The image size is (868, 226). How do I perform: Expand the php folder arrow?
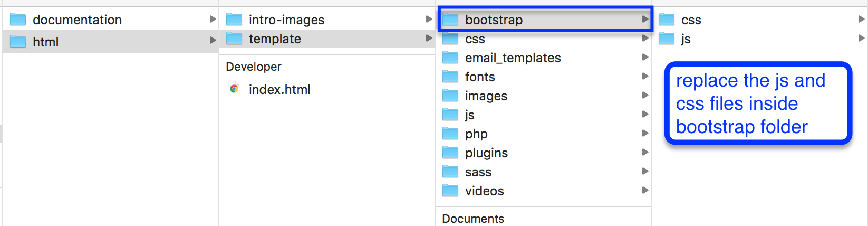point(645,134)
